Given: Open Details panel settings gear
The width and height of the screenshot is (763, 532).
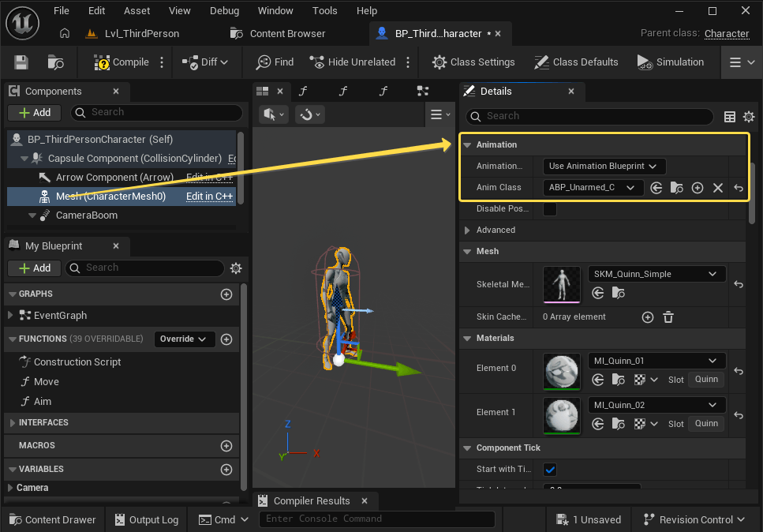Looking at the screenshot, I should click(748, 117).
